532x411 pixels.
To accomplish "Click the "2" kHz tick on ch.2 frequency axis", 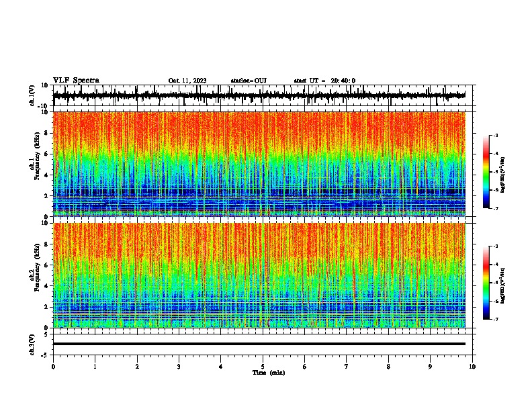I will point(46,307).
